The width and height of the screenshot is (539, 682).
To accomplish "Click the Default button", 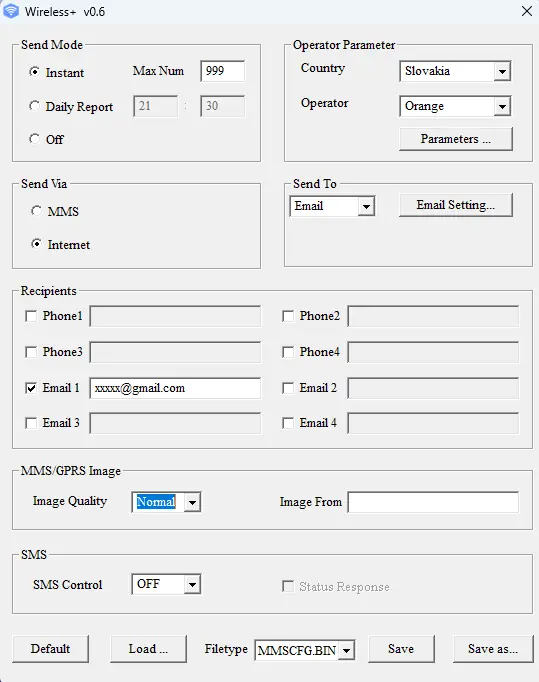I will coord(50,649).
